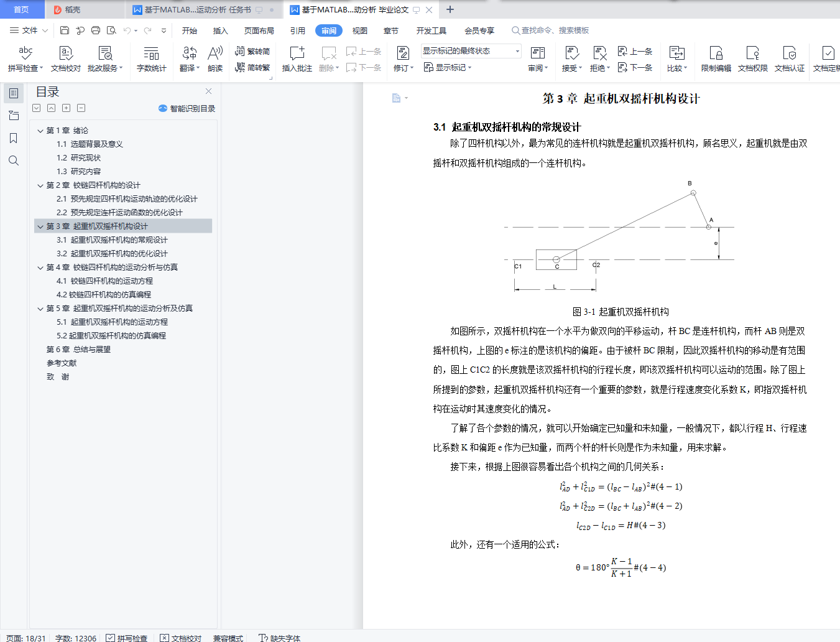Viewport: 840px width, 642px height.
Task: Open document certification (文档认证)
Action: (x=790, y=59)
